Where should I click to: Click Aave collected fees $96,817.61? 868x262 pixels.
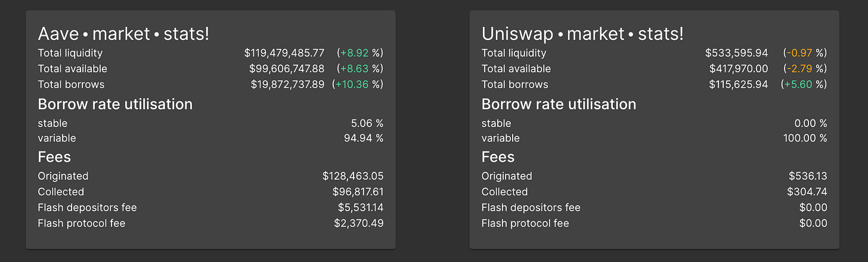point(358,192)
